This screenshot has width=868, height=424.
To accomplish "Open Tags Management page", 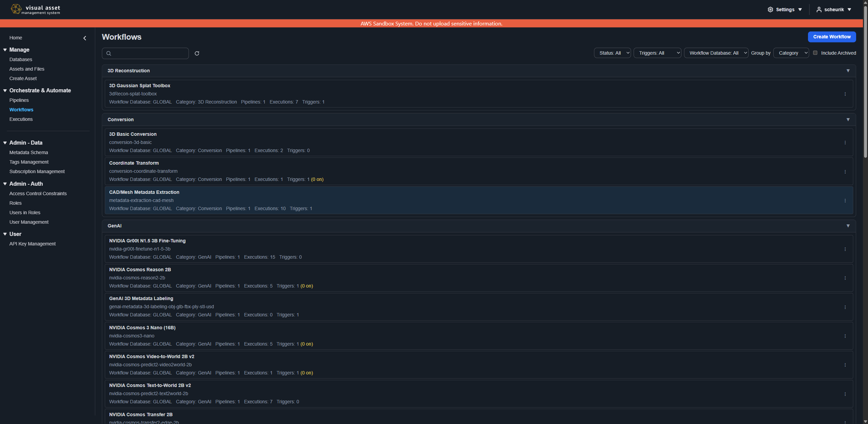I will (x=29, y=162).
